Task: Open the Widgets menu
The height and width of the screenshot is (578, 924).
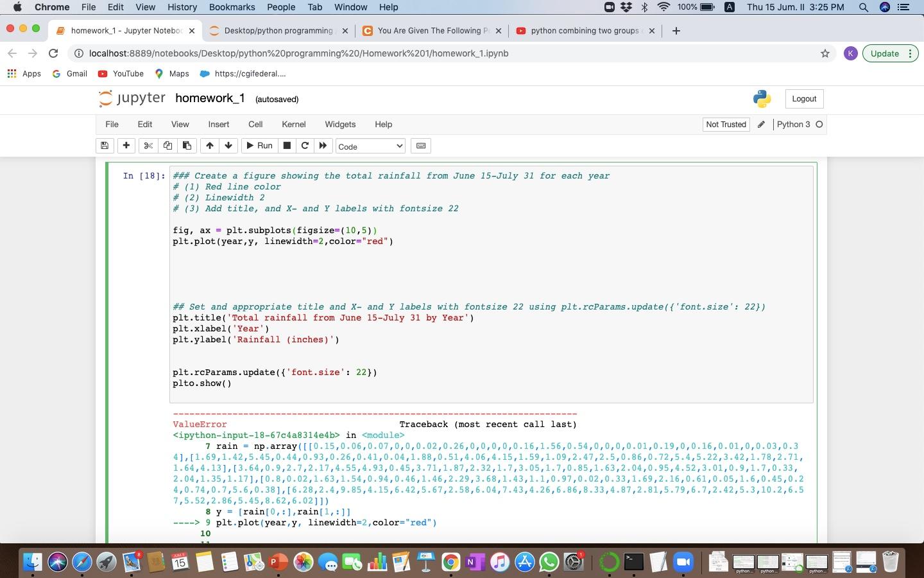Action: 340,125
